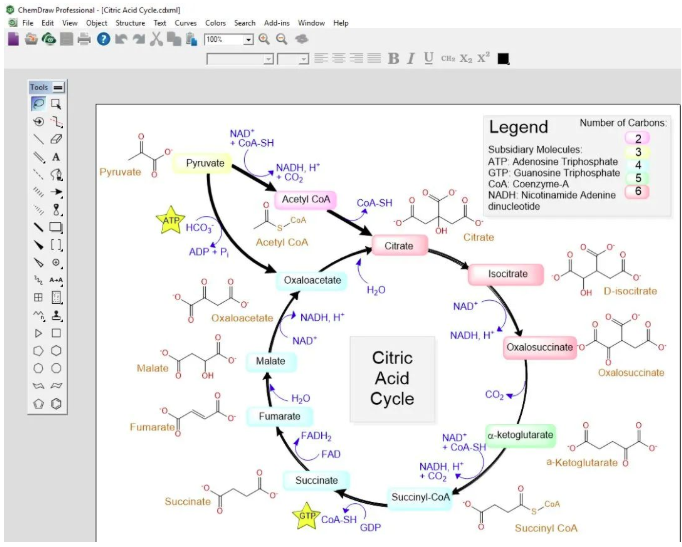Image resolution: width=682 pixels, height=547 pixels.
Task: Paste from clipboard icon
Action: click(x=191, y=39)
